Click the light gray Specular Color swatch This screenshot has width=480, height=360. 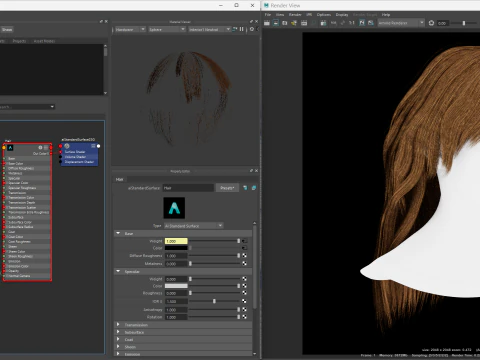pos(176,286)
